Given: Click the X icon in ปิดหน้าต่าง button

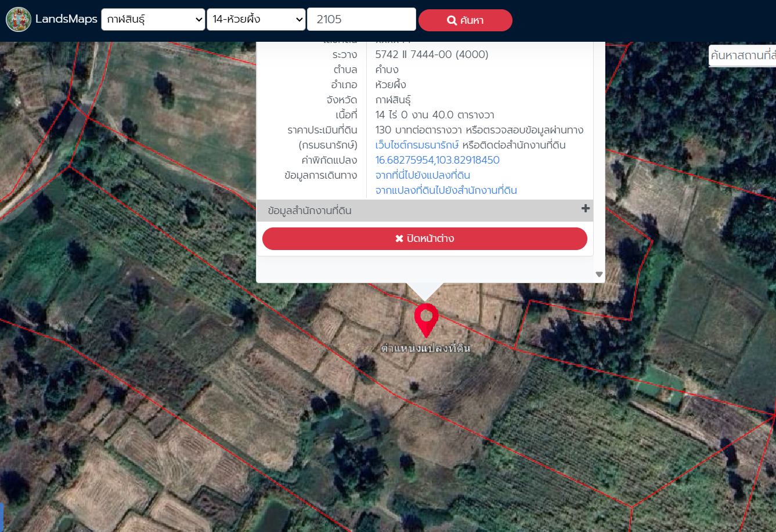Looking at the screenshot, I should tap(399, 239).
